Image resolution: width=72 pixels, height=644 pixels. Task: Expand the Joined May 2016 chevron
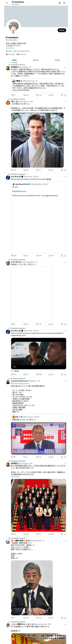(30, 51)
